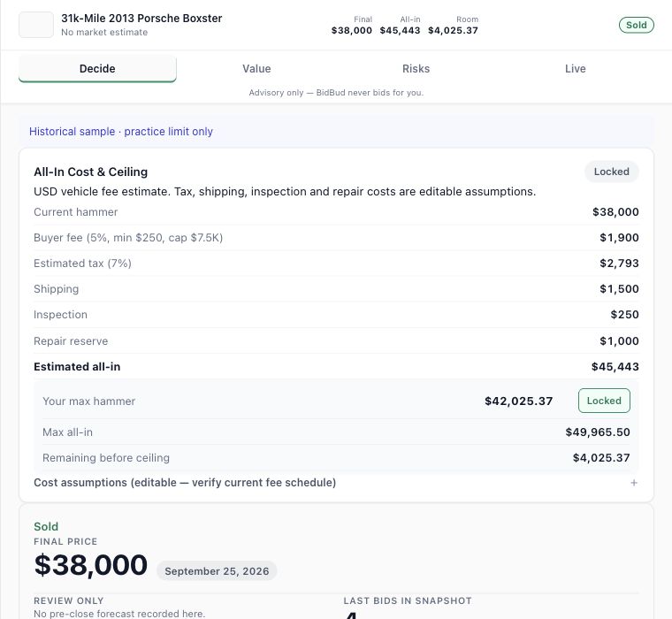Click the REVIEW ONLY label
Screen dimensions: 672x619
point(69,600)
